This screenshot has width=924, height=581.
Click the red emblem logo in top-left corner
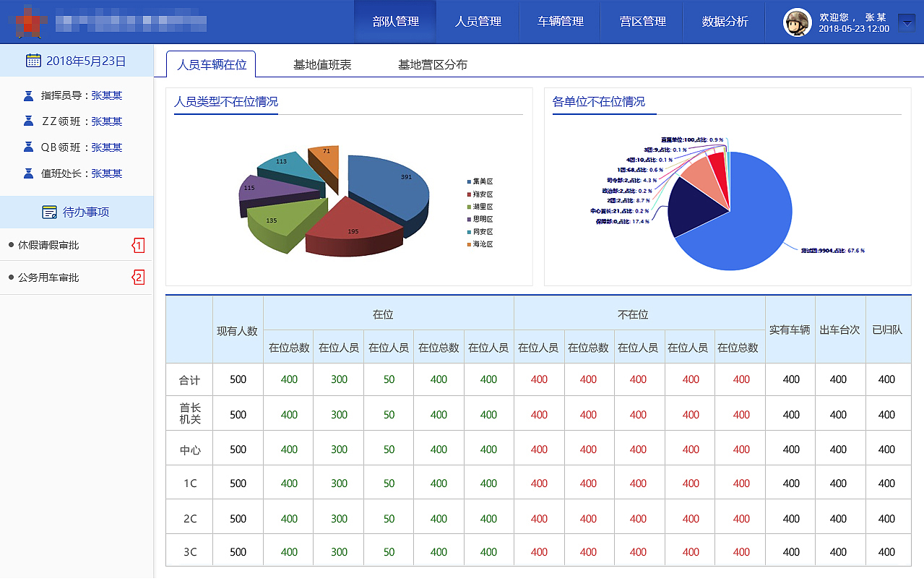[x=26, y=21]
